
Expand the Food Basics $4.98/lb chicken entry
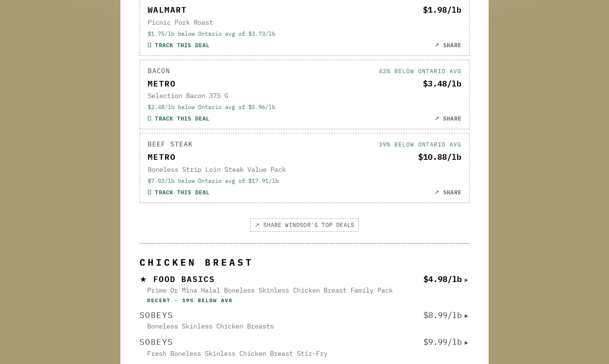pyautogui.click(x=466, y=280)
